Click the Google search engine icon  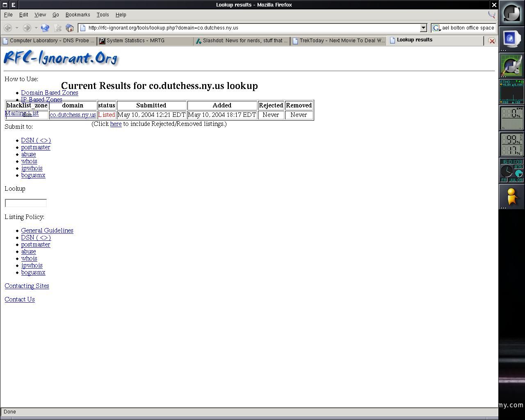click(436, 28)
